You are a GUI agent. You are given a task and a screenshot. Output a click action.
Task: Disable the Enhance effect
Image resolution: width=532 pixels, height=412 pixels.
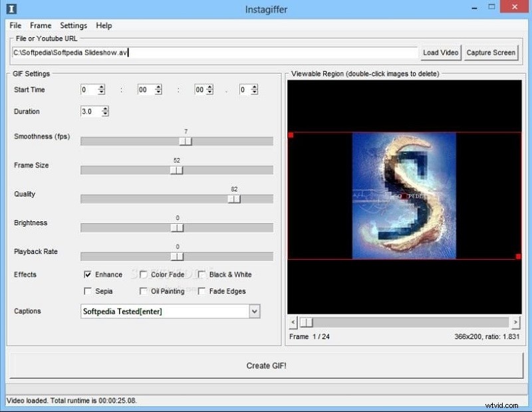[x=88, y=274]
